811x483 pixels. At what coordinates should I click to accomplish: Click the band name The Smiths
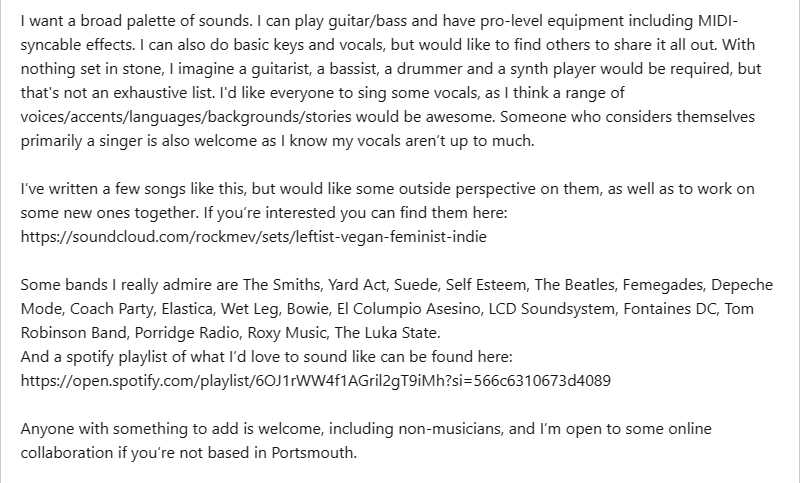coord(282,285)
